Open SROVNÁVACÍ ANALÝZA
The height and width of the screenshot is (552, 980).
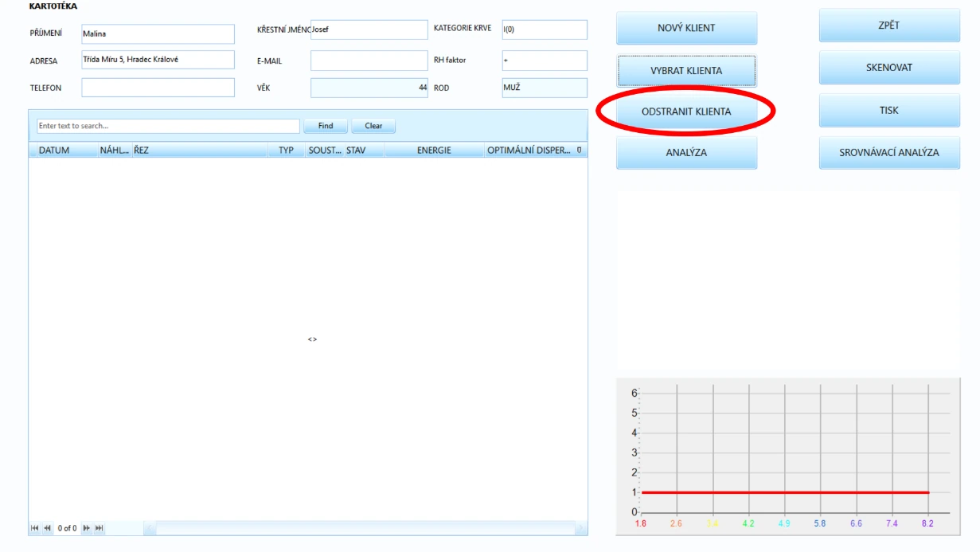[889, 153]
